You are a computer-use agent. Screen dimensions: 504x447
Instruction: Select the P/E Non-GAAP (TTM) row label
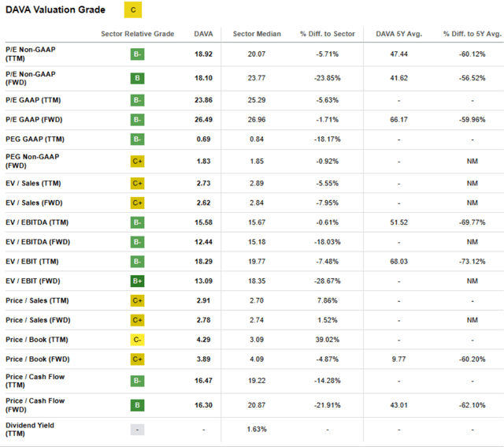click(x=31, y=54)
